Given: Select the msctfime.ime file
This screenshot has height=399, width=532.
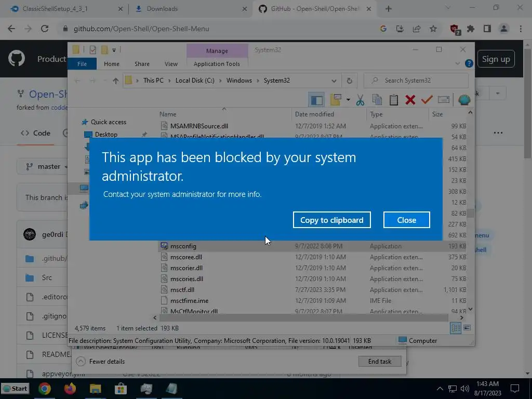Looking at the screenshot, I should pos(189,301).
